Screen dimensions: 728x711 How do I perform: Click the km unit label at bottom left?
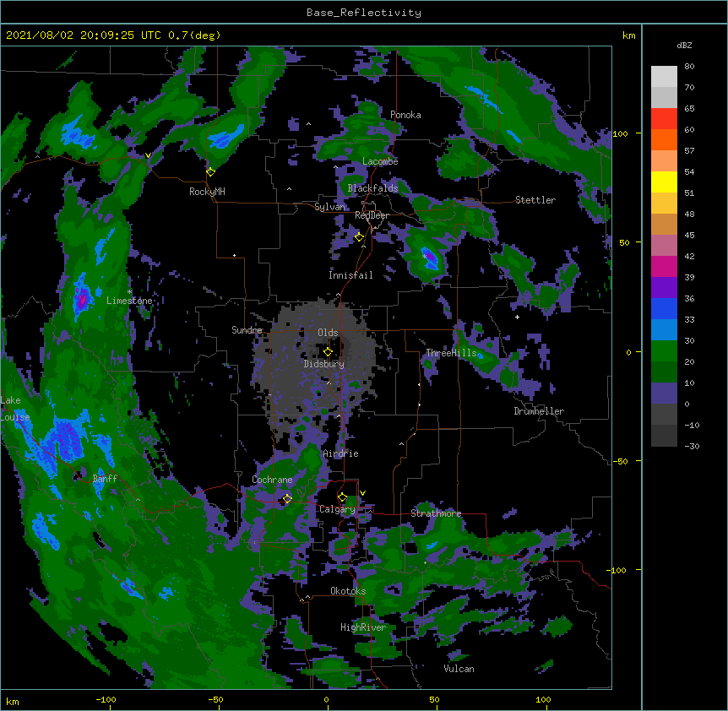click(x=13, y=701)
